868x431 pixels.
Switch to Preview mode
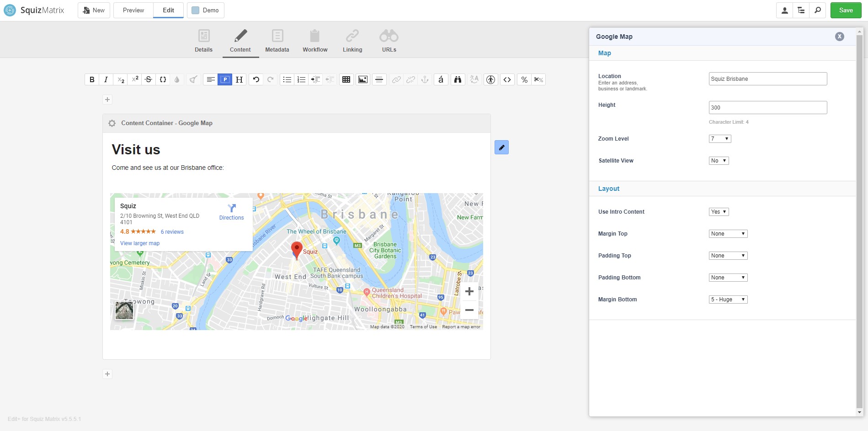point(133,11)
